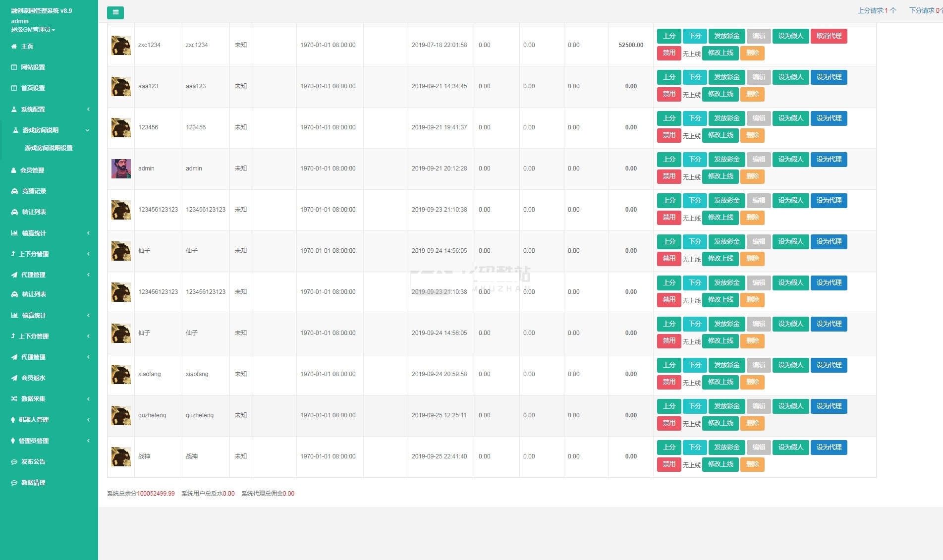Open 发布公告 in the sidebar

click(x=33, y=462)
